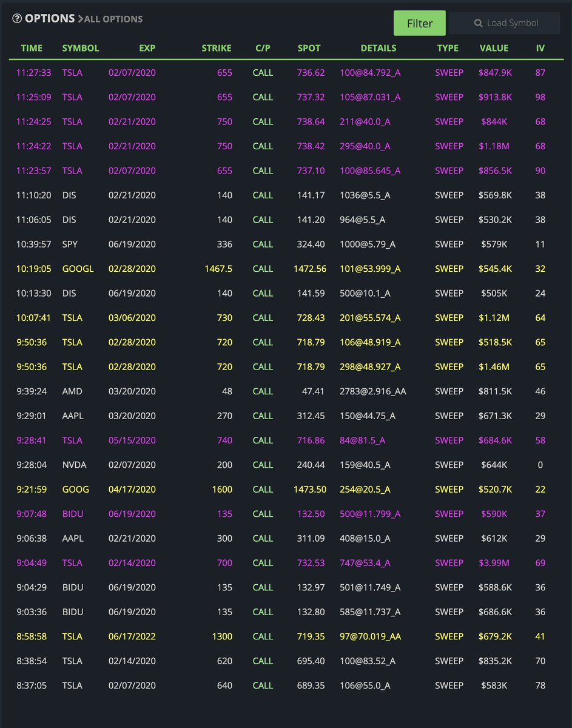Sort by the EXP column header

147,48
